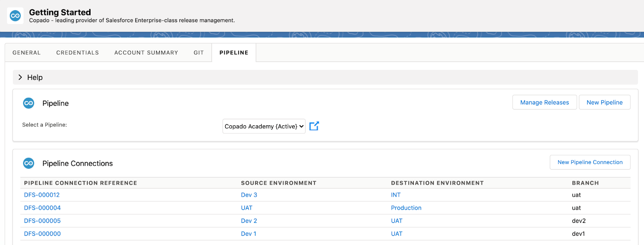Select the Pipeline tab
Screen dimensions: 644x245
234,53
